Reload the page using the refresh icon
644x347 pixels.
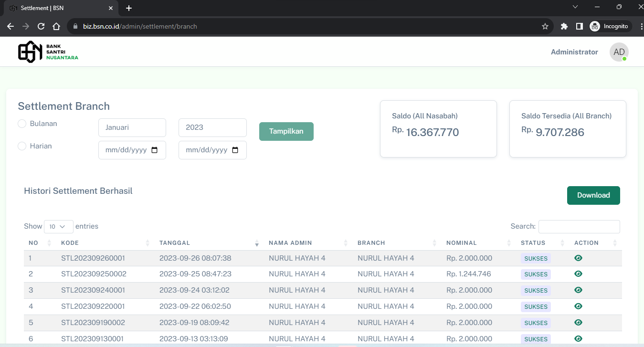41,26
